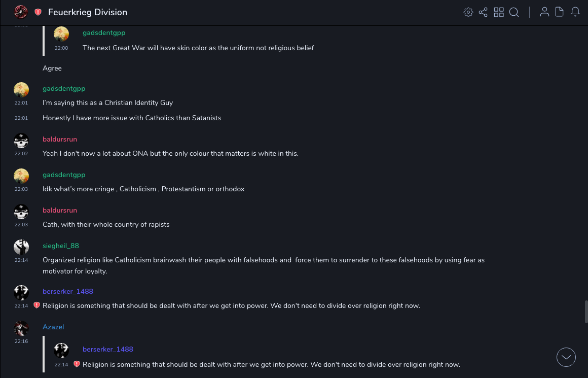Open the notifications bell icon

click(x=575, y=12)
